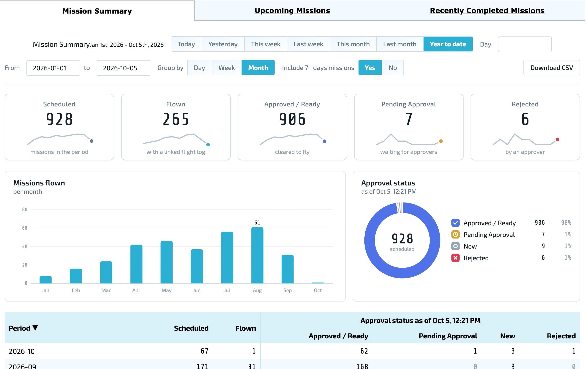Image resolution: width=588 pixels, height=369 pixels.
Task: Click the Aug bar labeled 61
Action: pos(257,255)
